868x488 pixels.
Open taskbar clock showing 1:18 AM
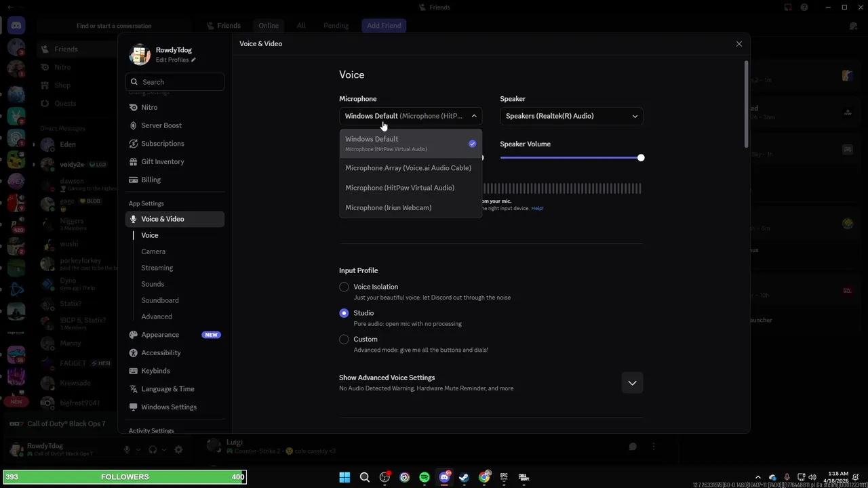point(838,476)
